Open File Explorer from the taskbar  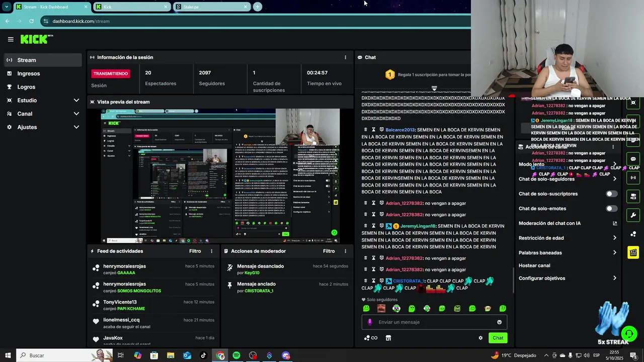click(x=171, y=355)
